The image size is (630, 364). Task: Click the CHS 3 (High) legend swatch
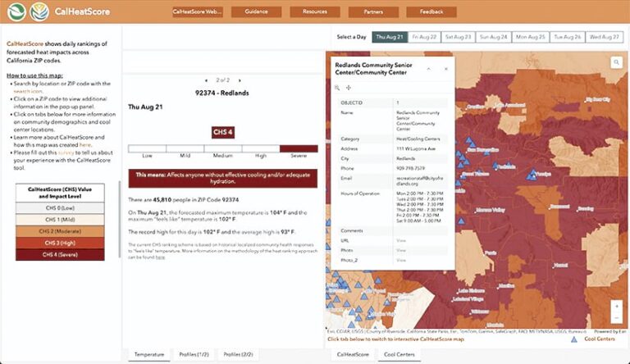(x=60, y=243)
